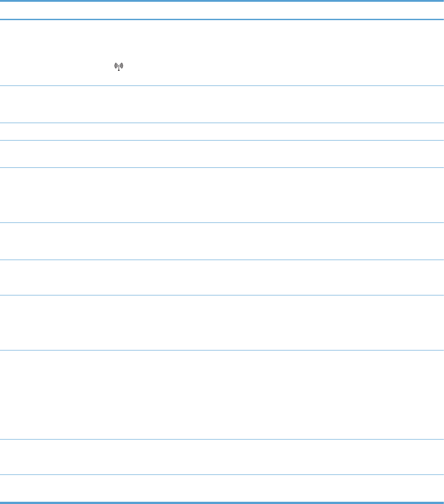Click the sixth blank table row
This screenshot has width=444, height=504.
pos(222,241)
